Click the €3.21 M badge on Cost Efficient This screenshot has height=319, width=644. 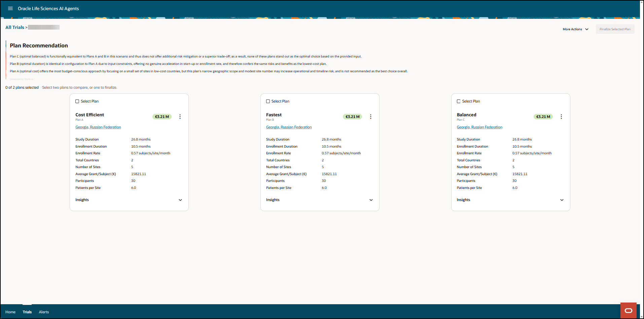click(x=162, y=117)
